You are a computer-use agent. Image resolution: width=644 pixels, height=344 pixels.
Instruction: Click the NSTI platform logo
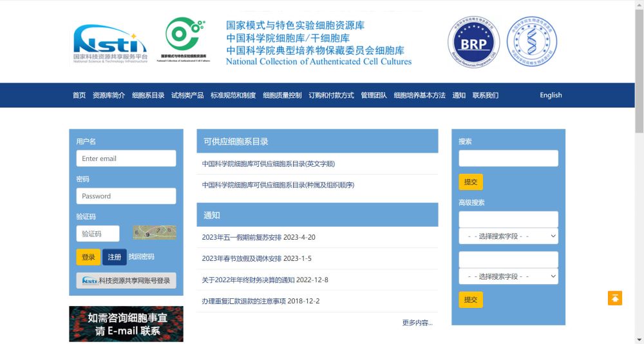(x=110, y=44)
